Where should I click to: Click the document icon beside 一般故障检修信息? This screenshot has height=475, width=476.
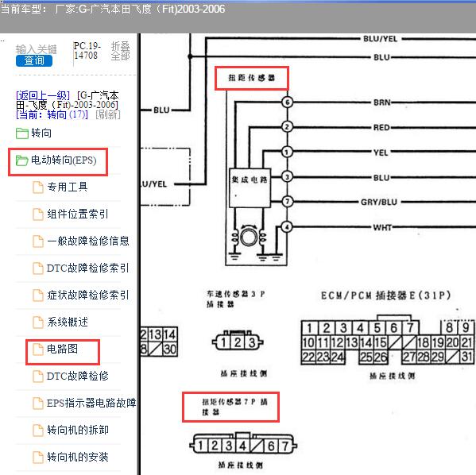pos(38,241)
